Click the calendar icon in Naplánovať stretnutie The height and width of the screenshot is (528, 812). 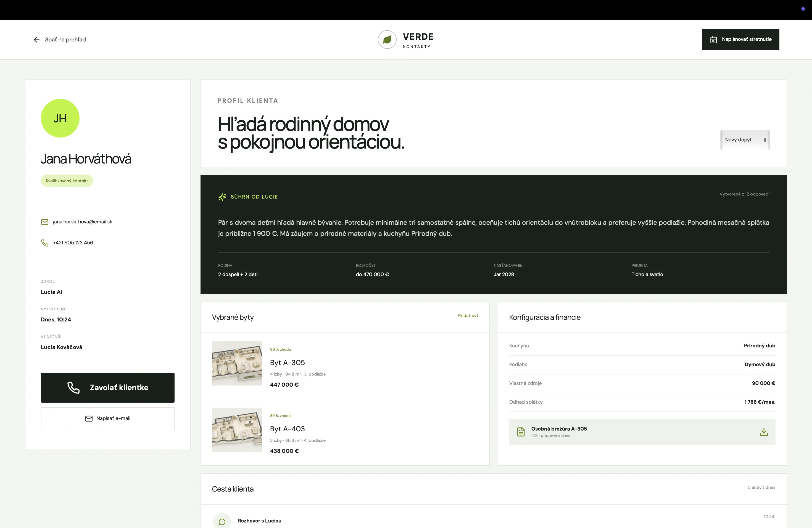point(713,39)
